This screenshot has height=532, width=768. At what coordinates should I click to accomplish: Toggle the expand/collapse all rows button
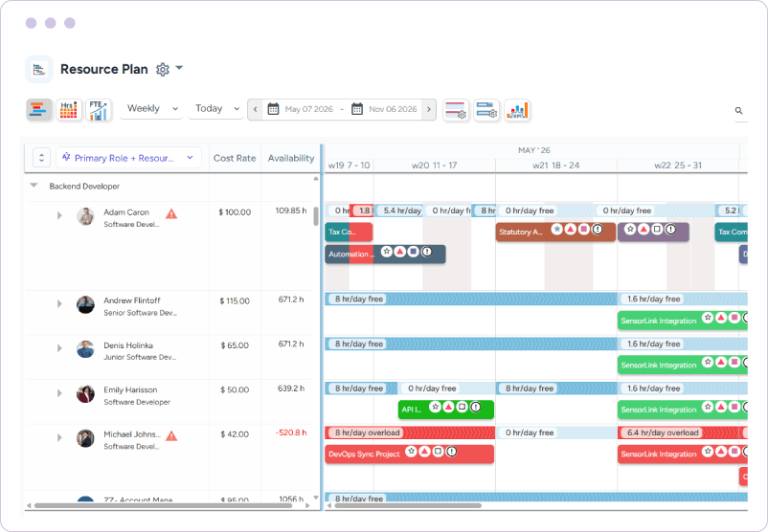point(41,158)
